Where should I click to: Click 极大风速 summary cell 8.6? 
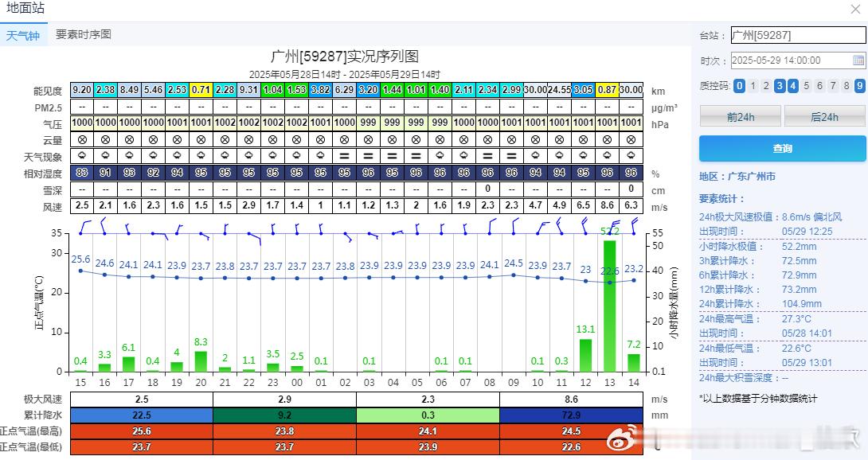(571, 399)
